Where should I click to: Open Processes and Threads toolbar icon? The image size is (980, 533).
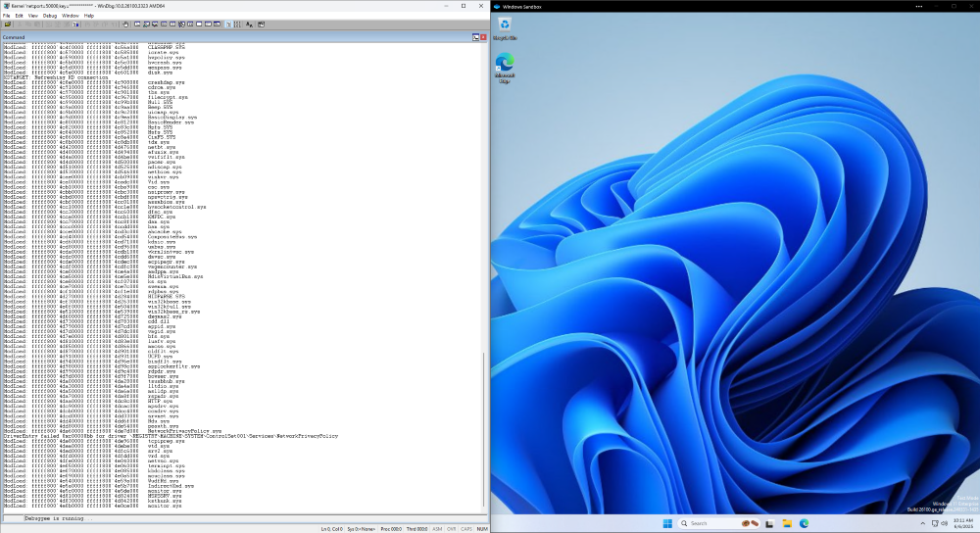point(208,24)
